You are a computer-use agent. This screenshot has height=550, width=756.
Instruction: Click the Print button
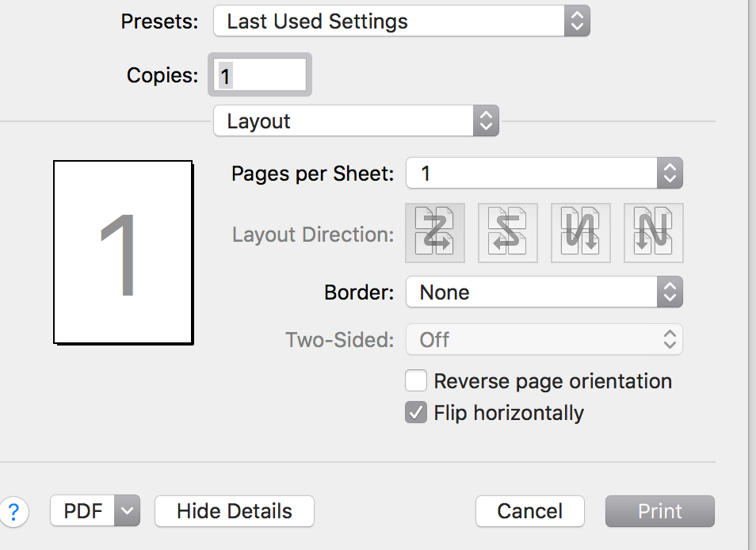659,512
